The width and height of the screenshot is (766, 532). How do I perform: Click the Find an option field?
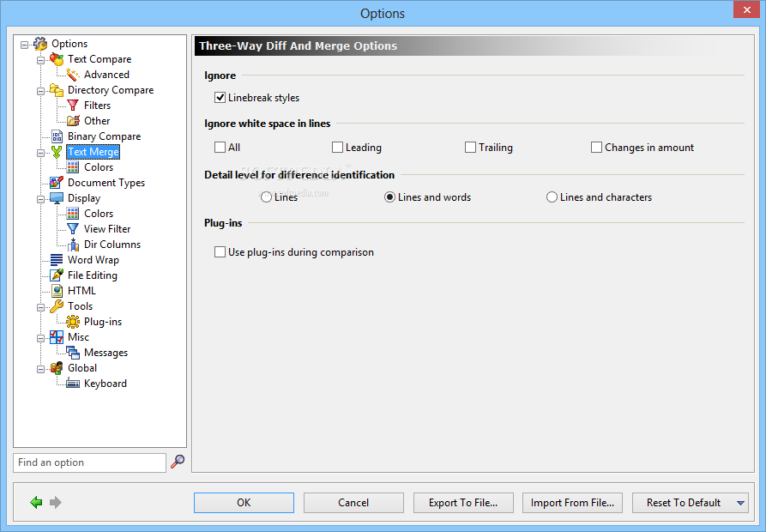(89, 462)
